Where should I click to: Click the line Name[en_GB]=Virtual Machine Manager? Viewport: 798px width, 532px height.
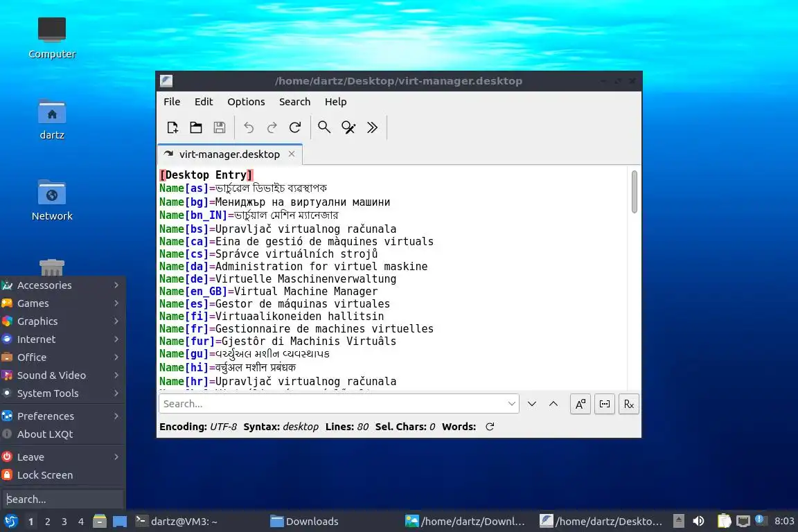(268, 292)
